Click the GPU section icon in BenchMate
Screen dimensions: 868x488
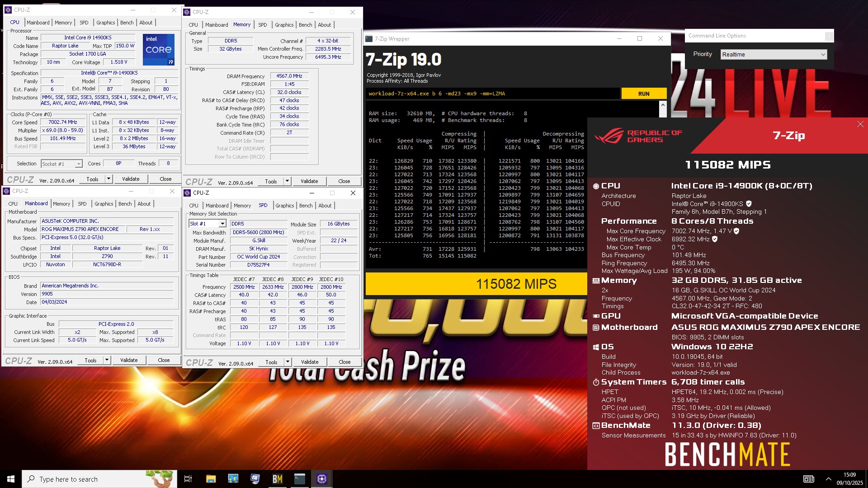pos(596,316)
